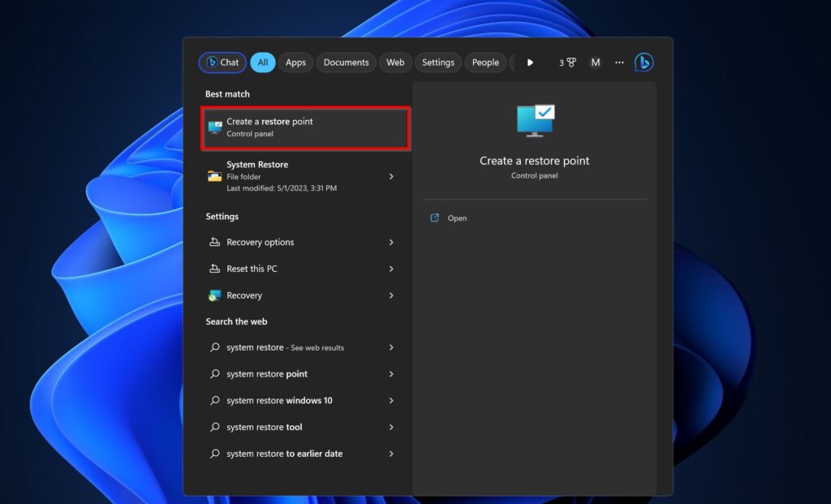Click the System Restore yellow folder icon
831x504 pixels.
[214, 176]
